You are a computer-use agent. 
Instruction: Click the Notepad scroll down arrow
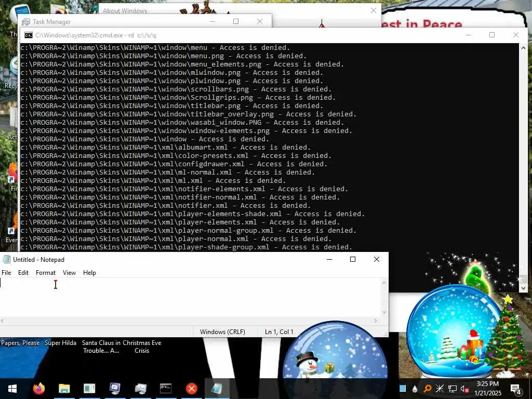384,312
